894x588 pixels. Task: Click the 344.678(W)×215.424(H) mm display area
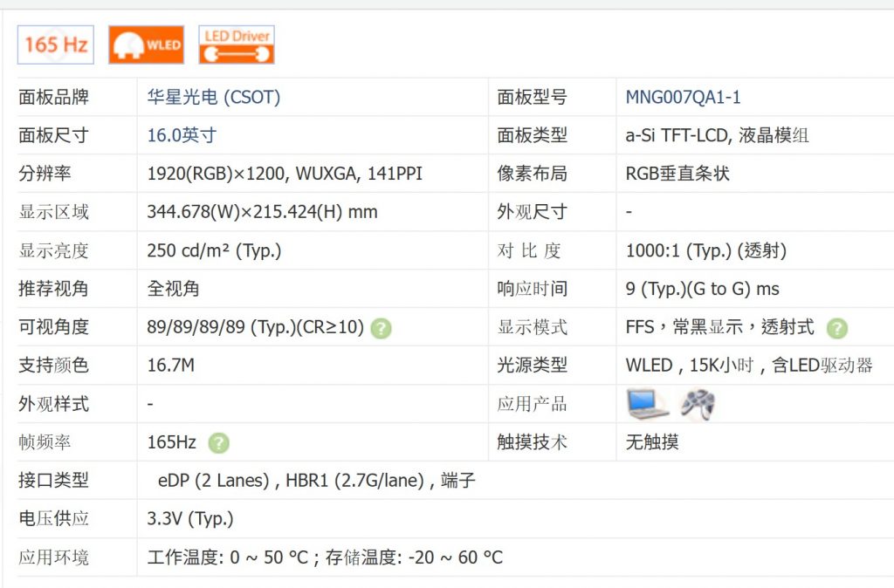[262, 212]
